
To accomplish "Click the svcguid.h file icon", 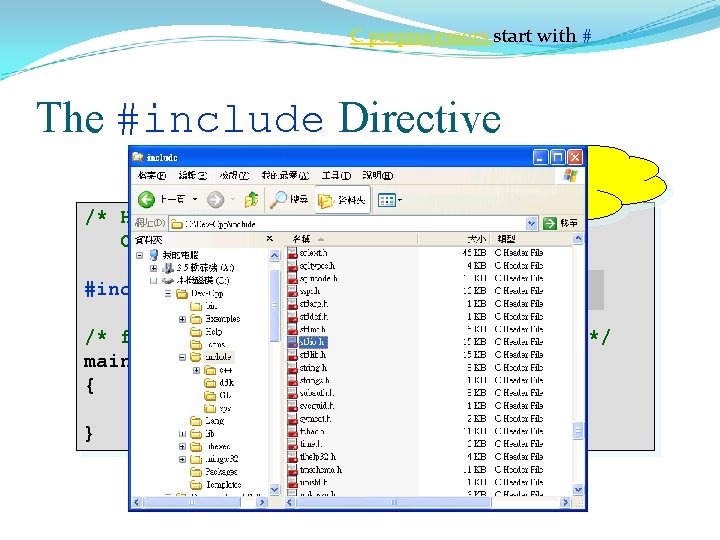I will coord(292,405).
